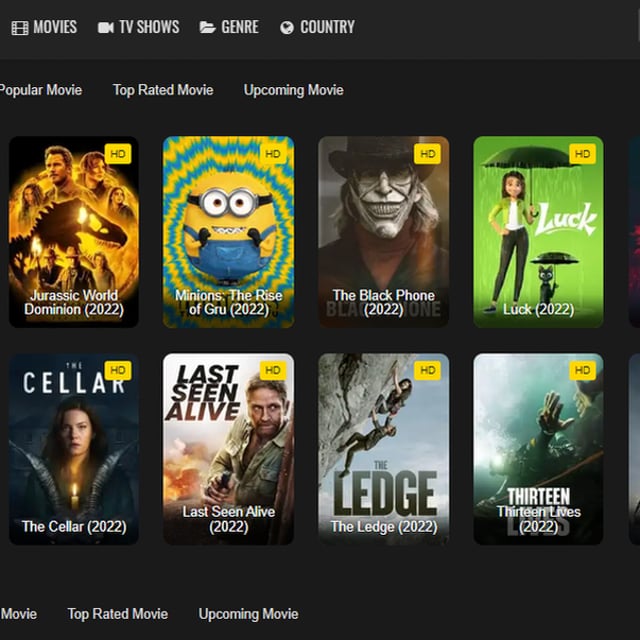Open the Jurassic World Dominion poster

[74, 232]
